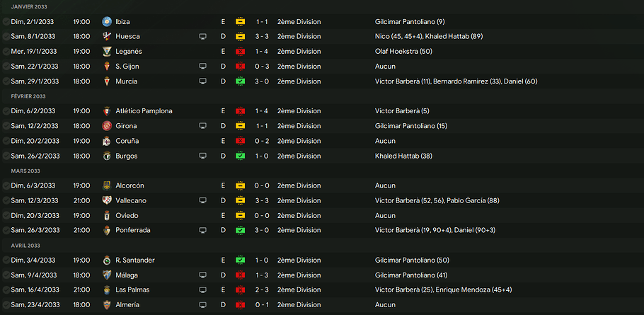The width and height of the screenshot is (644, 315).
Task: Click the yellow draw icon for Girona match
Action: coord(240,126)
